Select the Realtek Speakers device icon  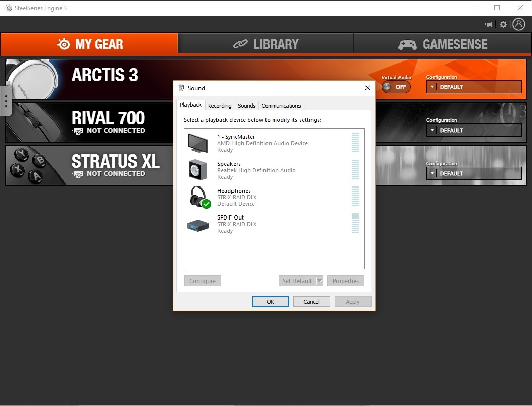(x=198, y=170)
